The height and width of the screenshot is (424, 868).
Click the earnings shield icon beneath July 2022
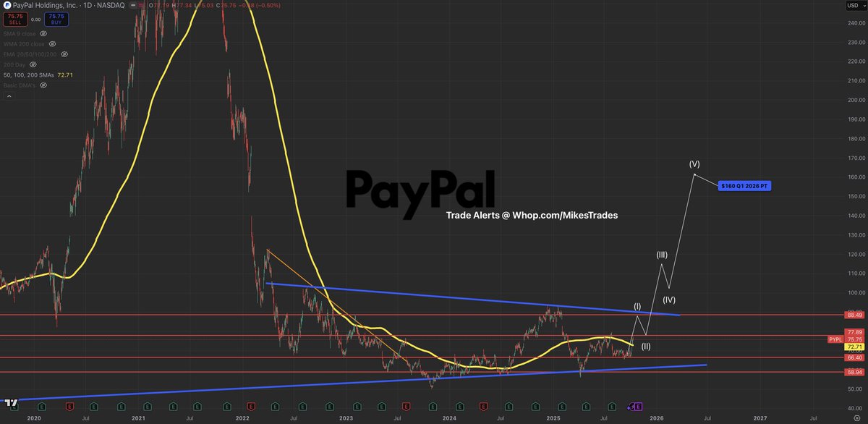[302, 406]
